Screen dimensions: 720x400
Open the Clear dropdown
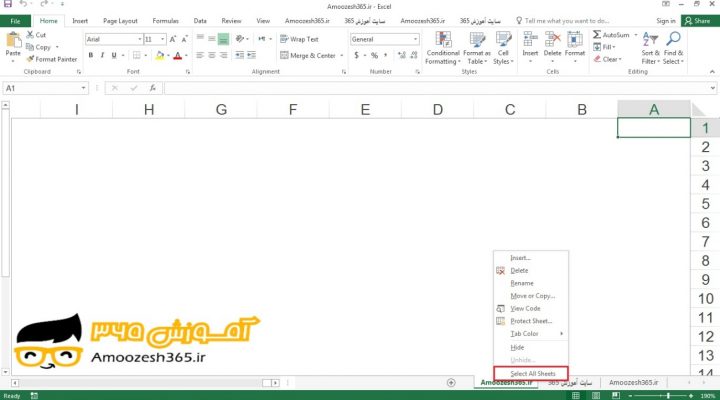(608, 59)
